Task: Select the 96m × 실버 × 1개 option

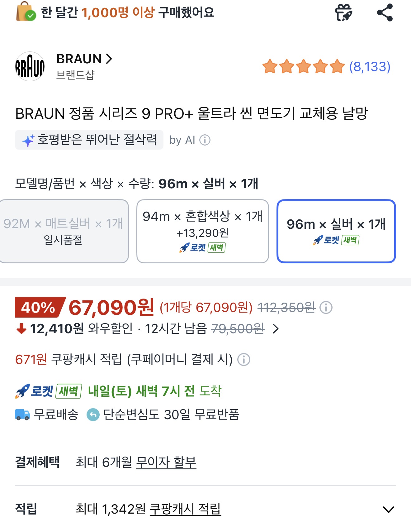Action: tap(336, 231)
